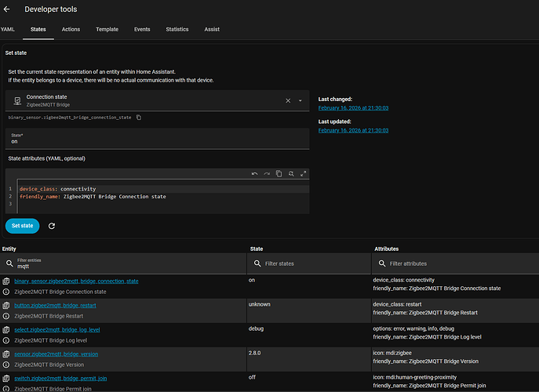Image resolution: width=539 pixels, height=392 pixels.
Task: Click the Filter entities field containing mqtt
Action: click(123, 263)
